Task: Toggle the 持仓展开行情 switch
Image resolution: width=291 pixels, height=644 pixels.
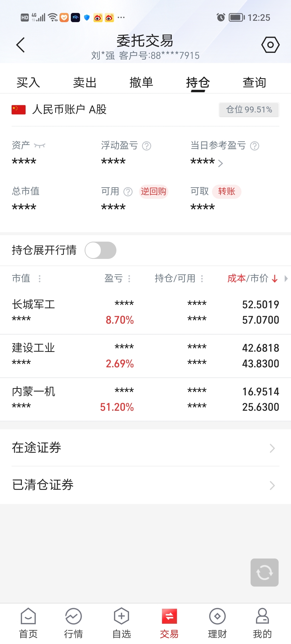Action: pos(101,250)
